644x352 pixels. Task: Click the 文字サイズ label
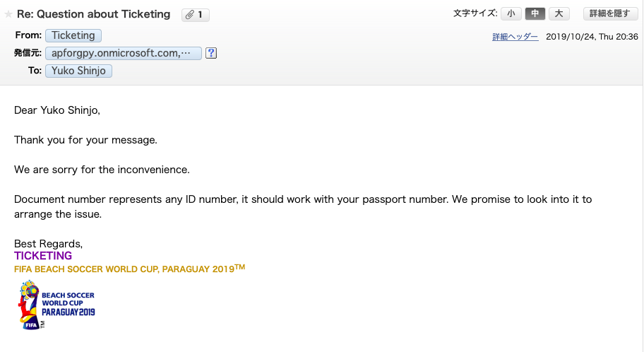click(475, 13)
